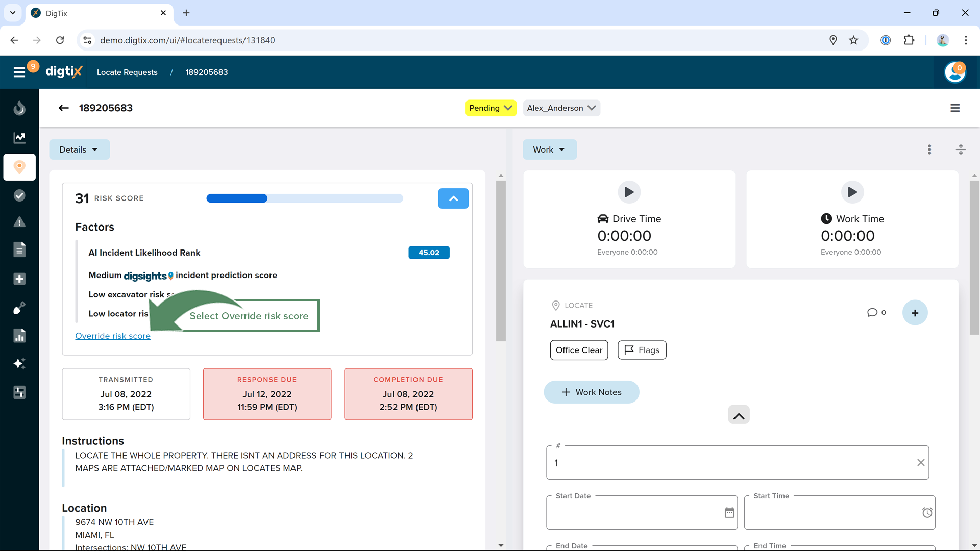This screenshot has height=551, width=980.
Task: Start the Work Time timer
Action: tap(852, 192)
